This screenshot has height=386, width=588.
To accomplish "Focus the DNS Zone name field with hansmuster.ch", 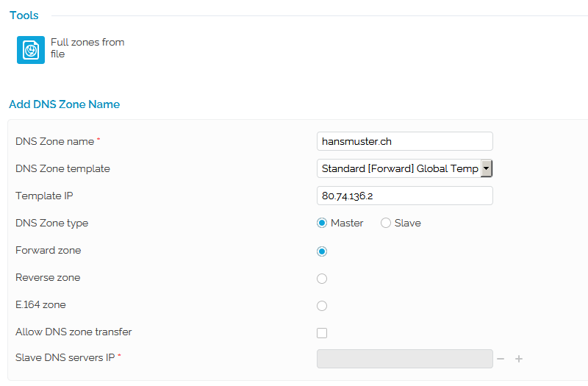I will pos(404,141).
